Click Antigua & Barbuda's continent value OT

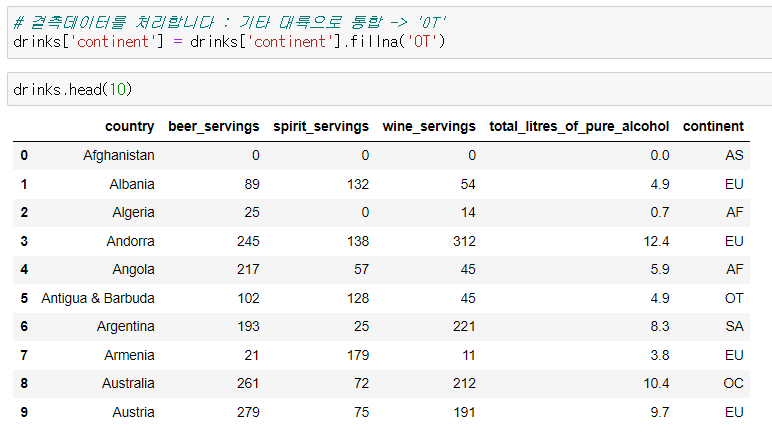tap(734, 299)
